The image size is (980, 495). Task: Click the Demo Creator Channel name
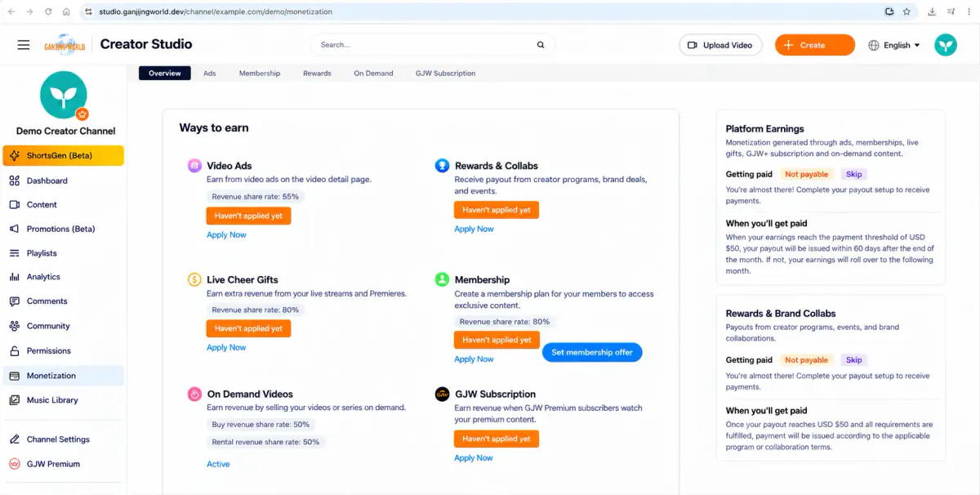(65, 131)
